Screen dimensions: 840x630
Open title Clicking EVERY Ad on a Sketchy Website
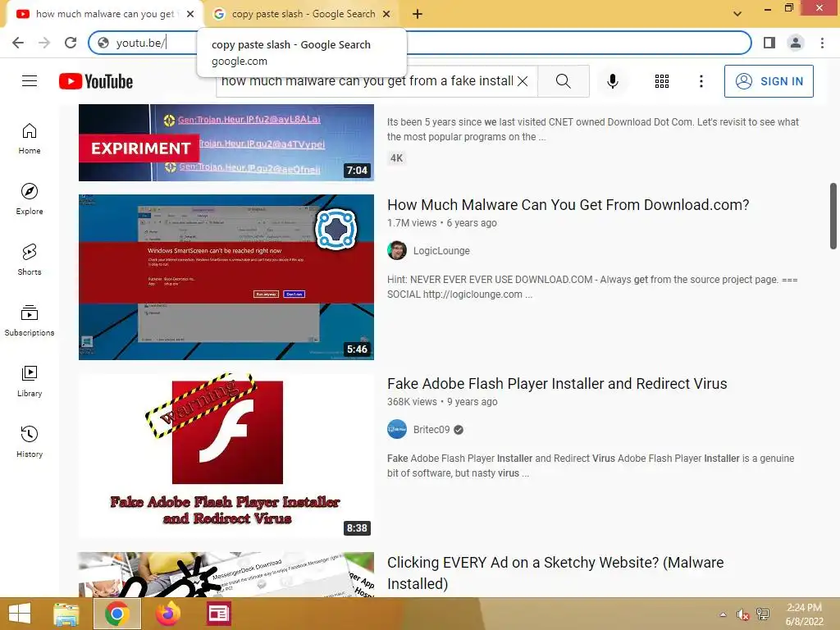(555, 573)
